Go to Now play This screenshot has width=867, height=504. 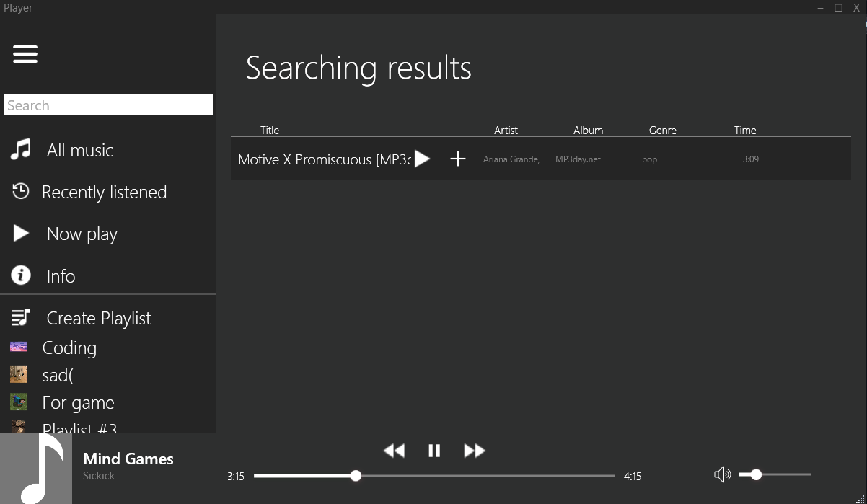82,234
